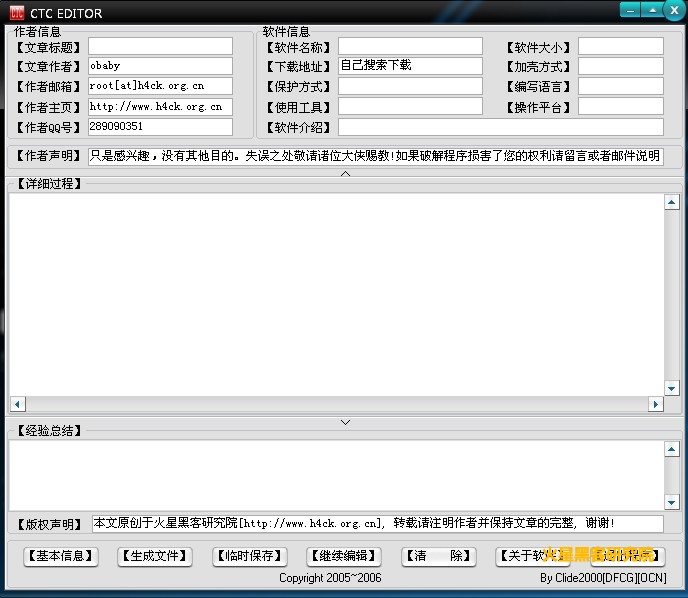Click the 生成文件 button

[x=154, y=556]
